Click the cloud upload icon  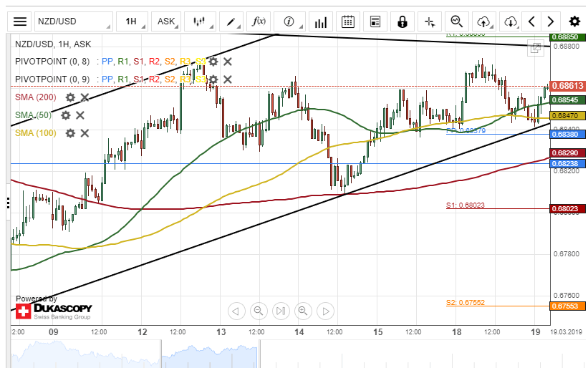[x=485, y=21]
